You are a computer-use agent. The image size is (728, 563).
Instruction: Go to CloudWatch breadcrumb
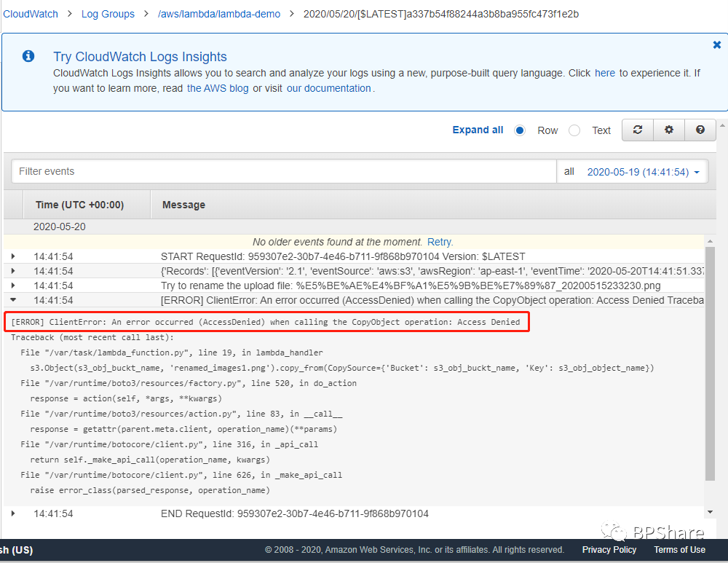click(31, 14)
